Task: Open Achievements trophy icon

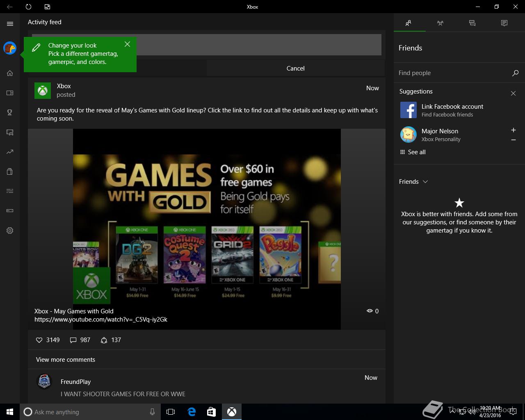Action: (10, 112)
